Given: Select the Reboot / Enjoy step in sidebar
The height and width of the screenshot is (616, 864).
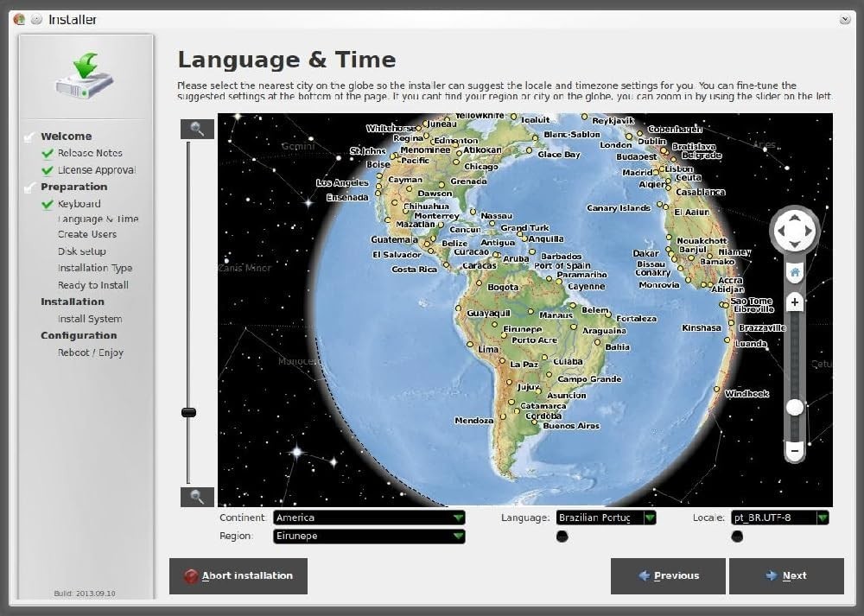Looking at the screenshot, I should [91, 352].
